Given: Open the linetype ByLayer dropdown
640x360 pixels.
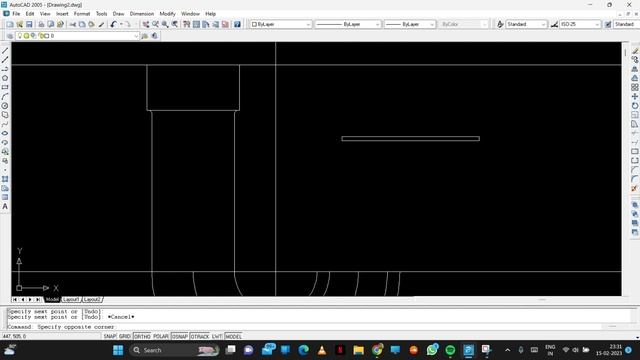Looking at the screenshot, I should pyautogui.click(x=348, y=24).
